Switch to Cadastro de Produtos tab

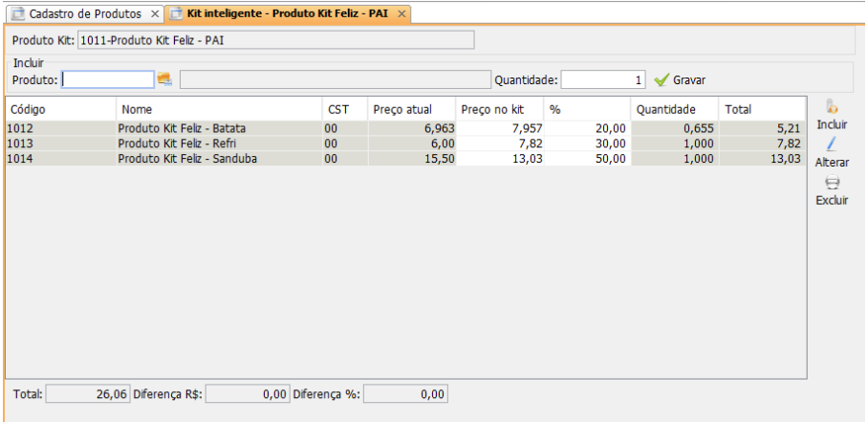[83, 14]
